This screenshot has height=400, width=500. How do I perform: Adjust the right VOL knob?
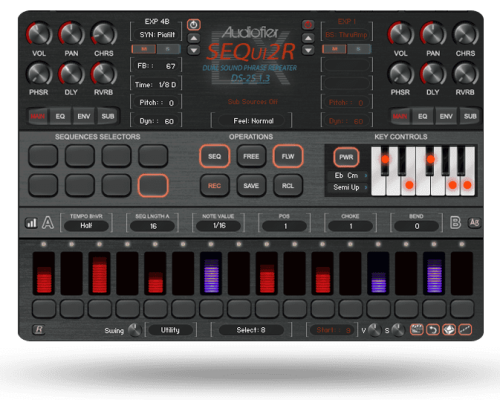tap(401, 34)
